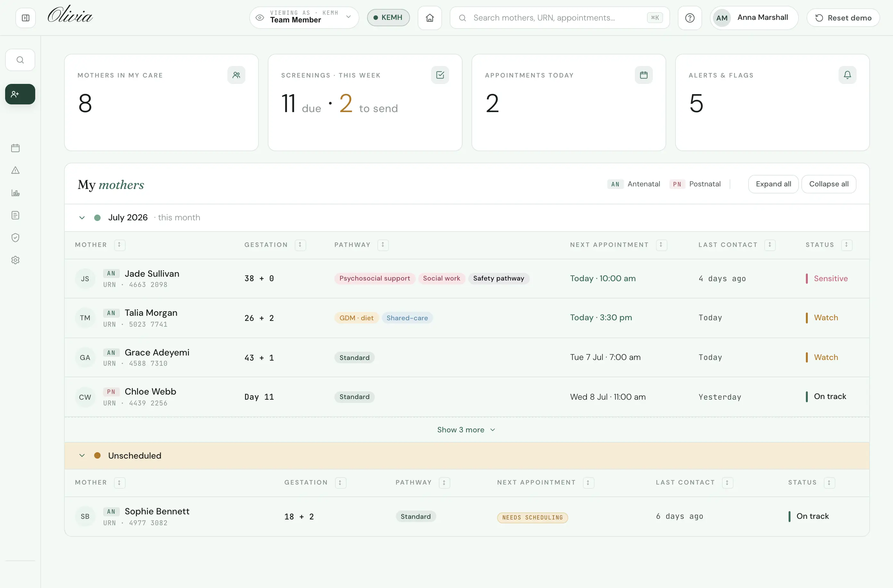Open the shield check sidebar icon
Screen dimensions: 893x588
click(15, 238)
